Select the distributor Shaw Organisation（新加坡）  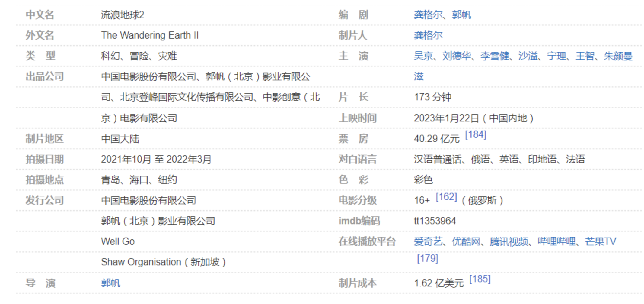(x=163, y=262)
